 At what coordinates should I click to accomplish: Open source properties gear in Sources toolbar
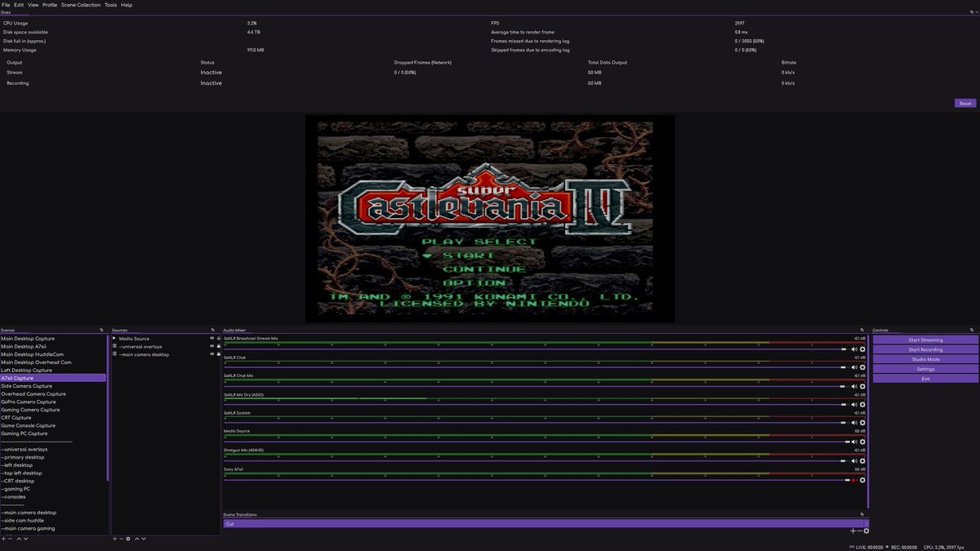(128, 539)
